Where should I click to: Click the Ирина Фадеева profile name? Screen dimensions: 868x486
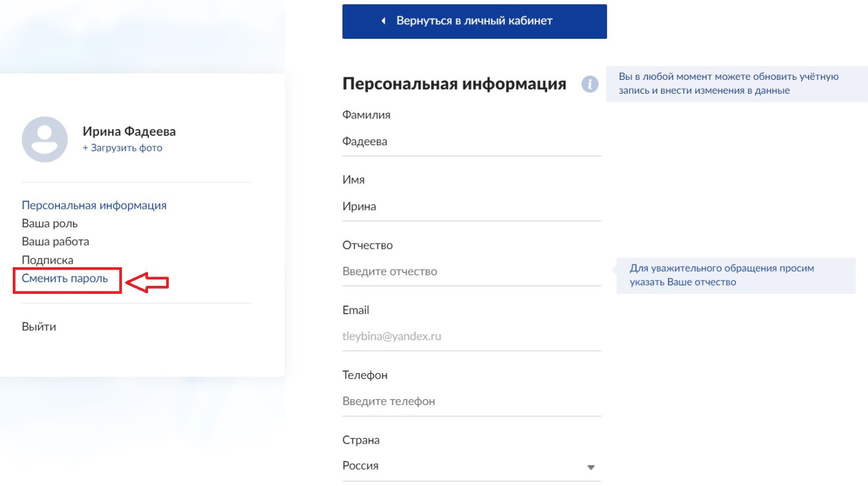129,131
